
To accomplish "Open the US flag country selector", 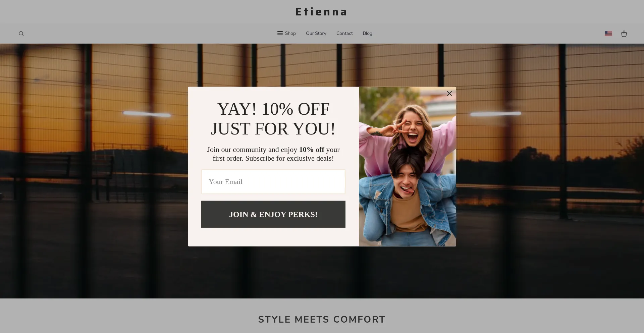I will pos(608,34).
